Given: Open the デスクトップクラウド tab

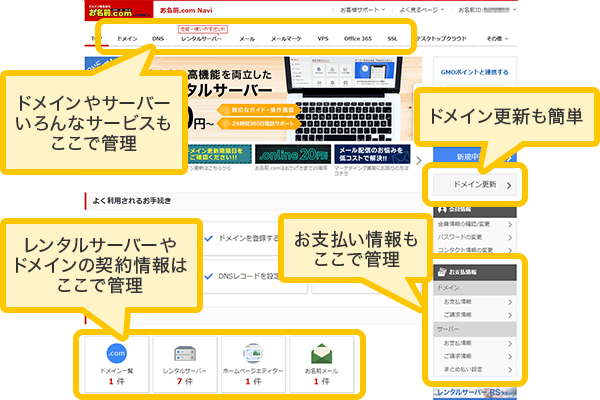Looking at the screenshot, I should click(x=441, y=39).
